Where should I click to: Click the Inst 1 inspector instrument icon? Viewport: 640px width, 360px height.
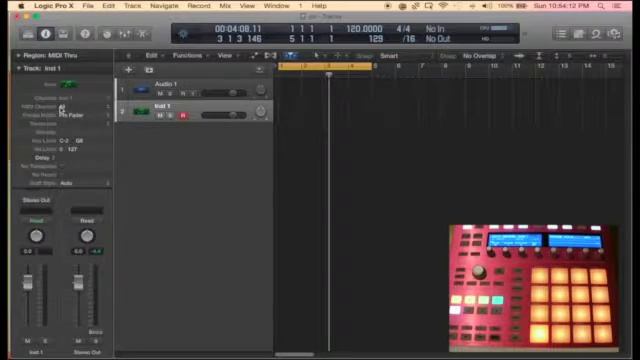click(x=69, y=84)
